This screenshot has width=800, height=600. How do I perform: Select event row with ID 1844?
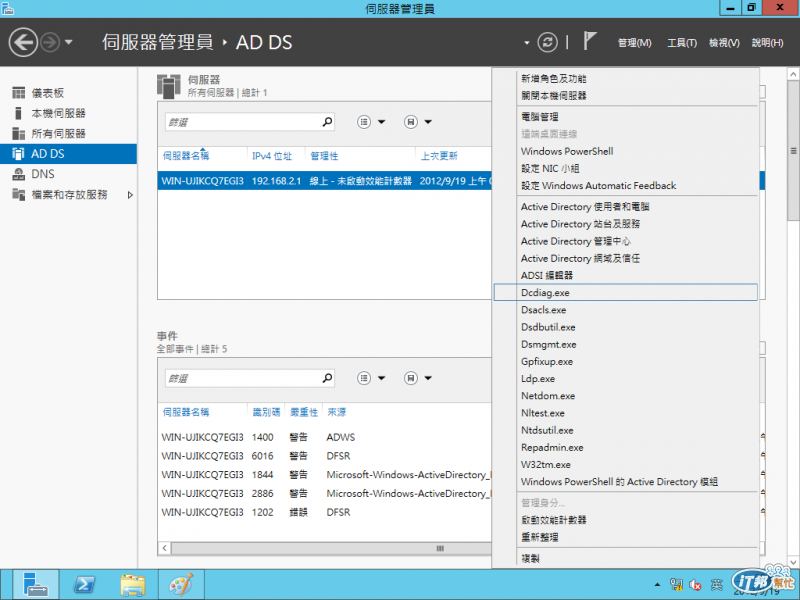pos(324,474)
